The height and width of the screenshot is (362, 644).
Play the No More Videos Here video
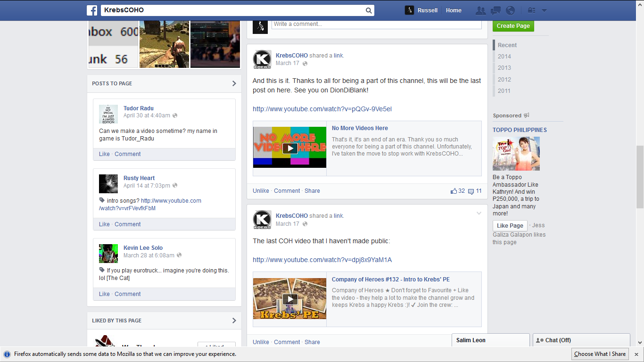(290, 148)
